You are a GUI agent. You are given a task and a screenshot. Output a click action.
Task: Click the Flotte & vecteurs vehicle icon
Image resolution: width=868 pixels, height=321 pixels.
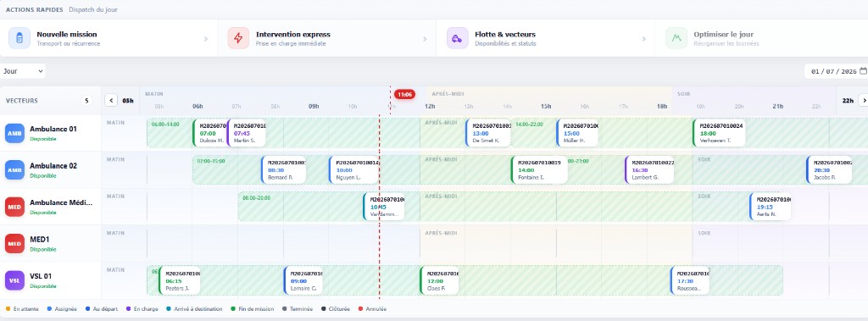click(457, 38)
